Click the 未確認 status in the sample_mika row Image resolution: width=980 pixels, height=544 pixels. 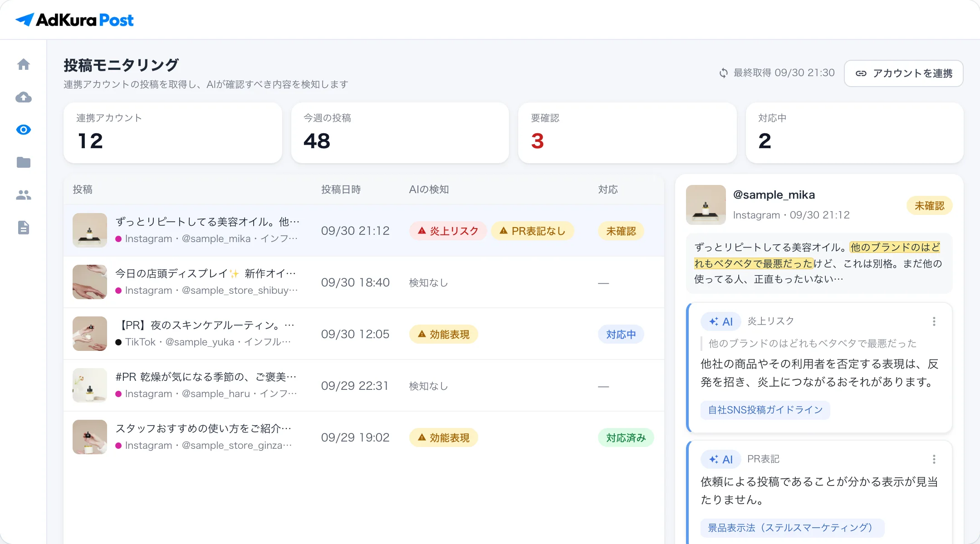[x=621, y=231]
